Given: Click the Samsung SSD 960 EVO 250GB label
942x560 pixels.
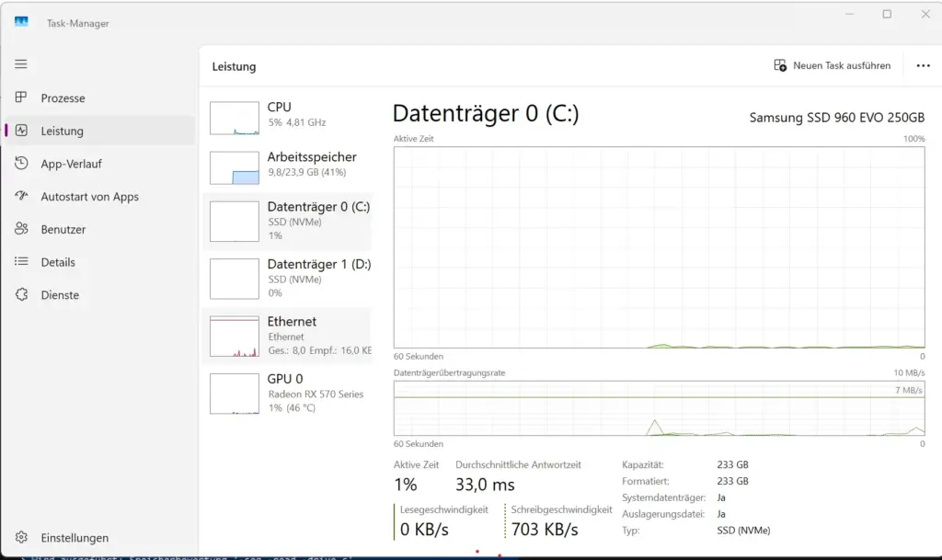Looking at the screenshot, I should (x=837, y=118).
